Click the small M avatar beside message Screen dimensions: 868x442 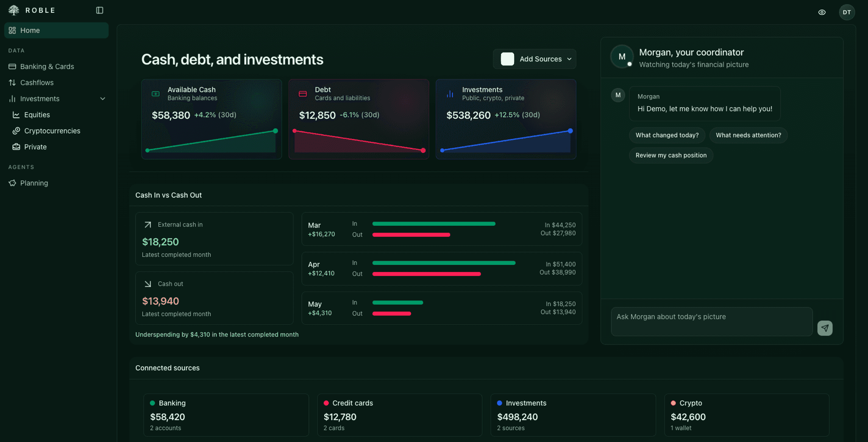click(x=618, y=95)
